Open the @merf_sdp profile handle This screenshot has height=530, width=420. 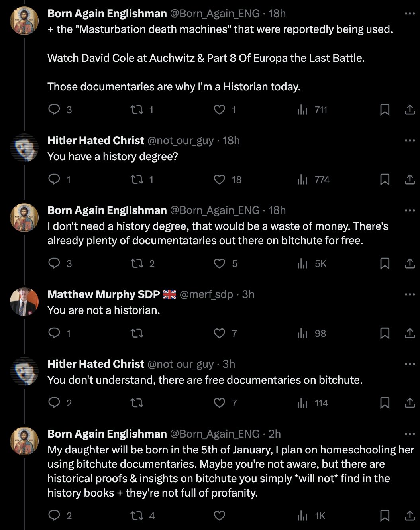(x=206, y=294)
